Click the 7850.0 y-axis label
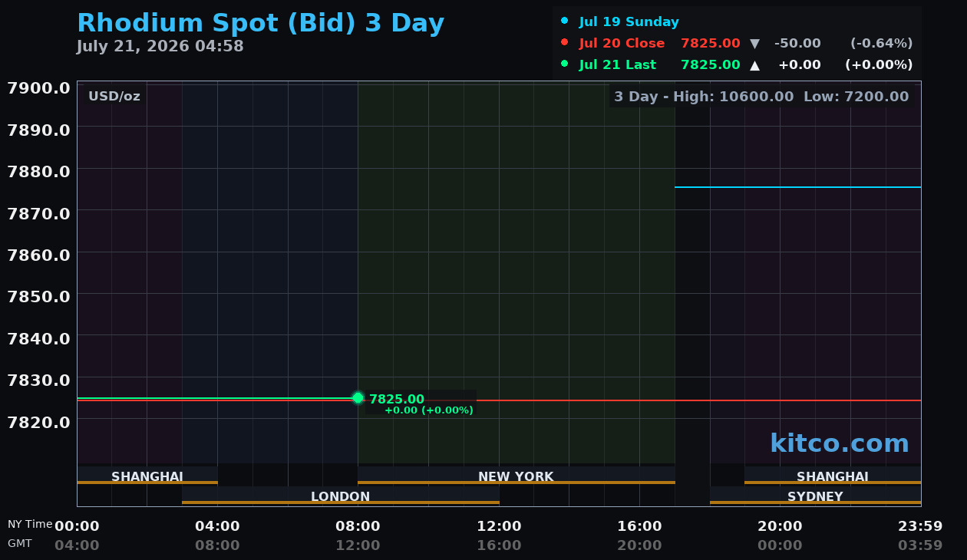This screenshot has height=560, width=967. [x=38, y=296]
